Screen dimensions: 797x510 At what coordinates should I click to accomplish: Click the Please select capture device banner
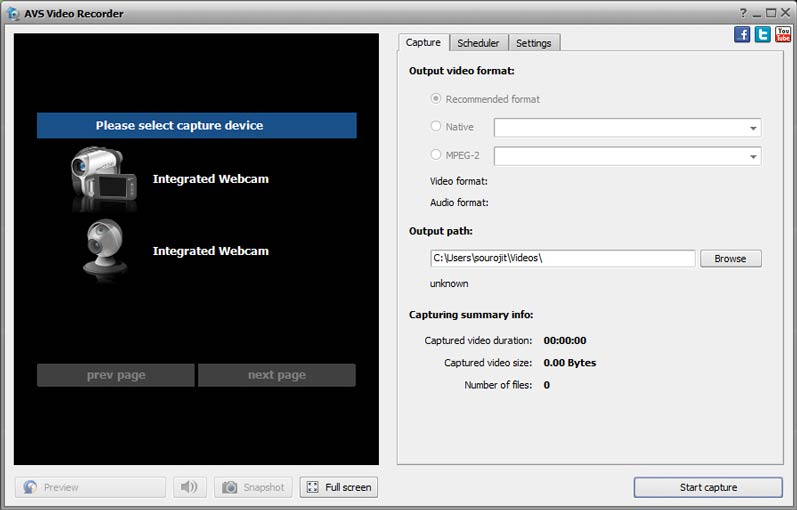pos(197,126)
